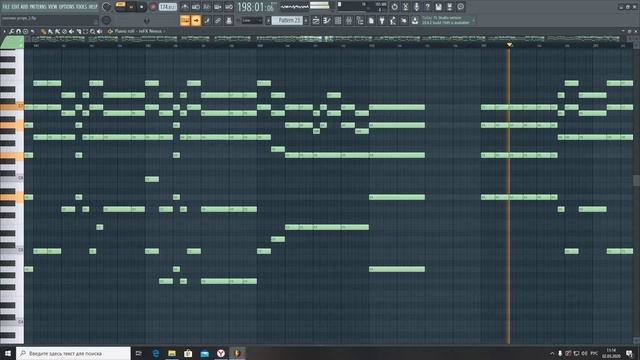Image resolution: width=640 pixels, height=360 pixels.
Task: Open the Piano roll view icon
Action: pos(327,20)
